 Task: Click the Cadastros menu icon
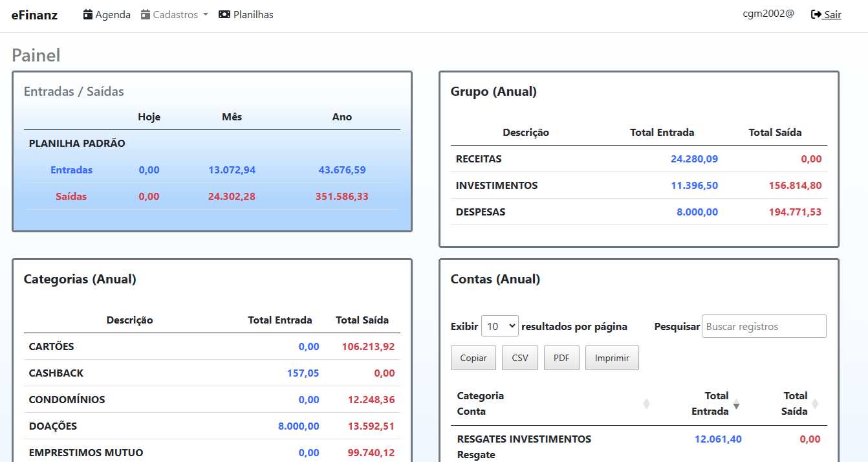pyautogui.click(x=146, y=14)
